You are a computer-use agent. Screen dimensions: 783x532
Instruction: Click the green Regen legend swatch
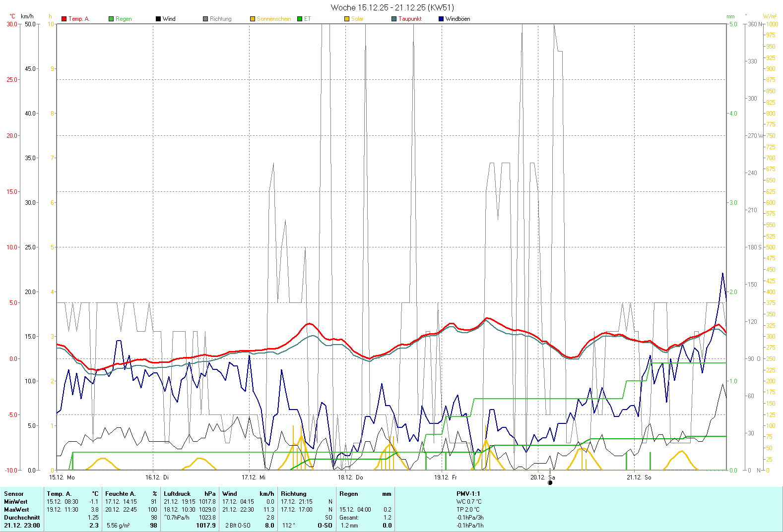pyautogui.click(x=111, y=19)
